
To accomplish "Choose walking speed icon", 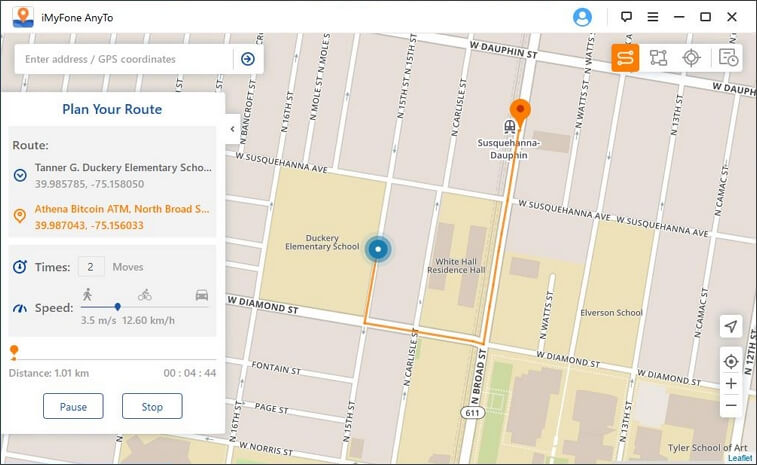I will [x=87, y=294].
